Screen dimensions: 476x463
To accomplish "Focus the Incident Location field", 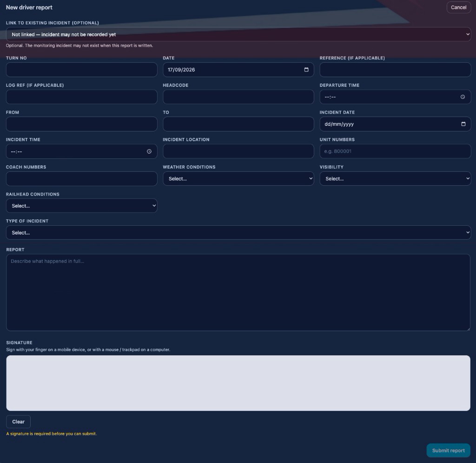I will coord(238,151).
